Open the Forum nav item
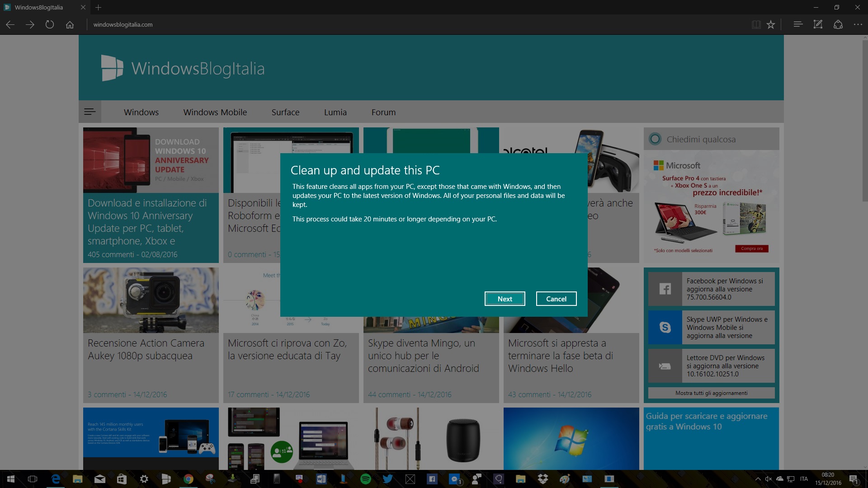 (x=383, y=112)
